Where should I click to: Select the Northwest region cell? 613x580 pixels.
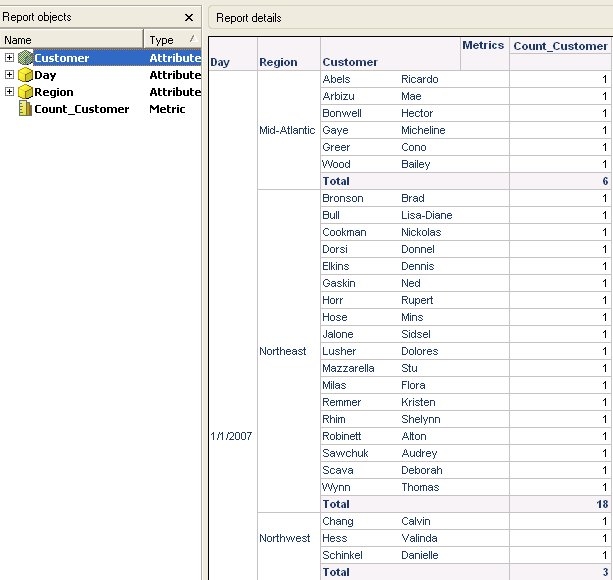(285, 538)
